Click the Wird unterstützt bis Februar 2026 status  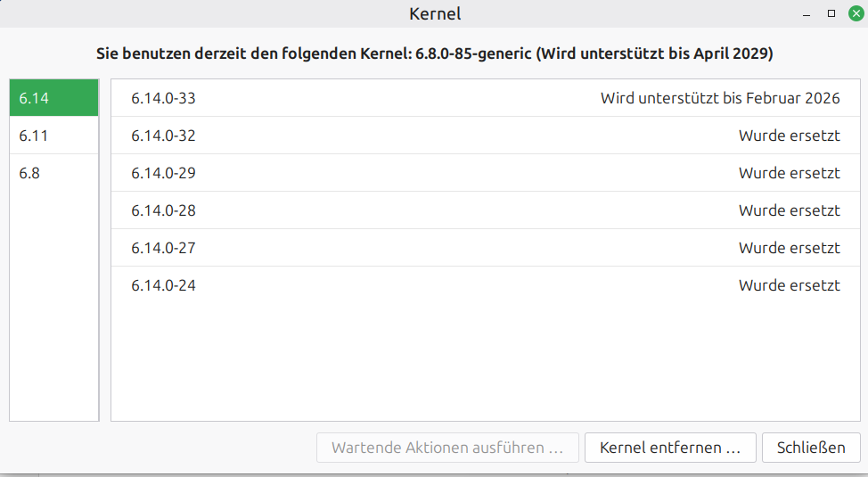720,98
